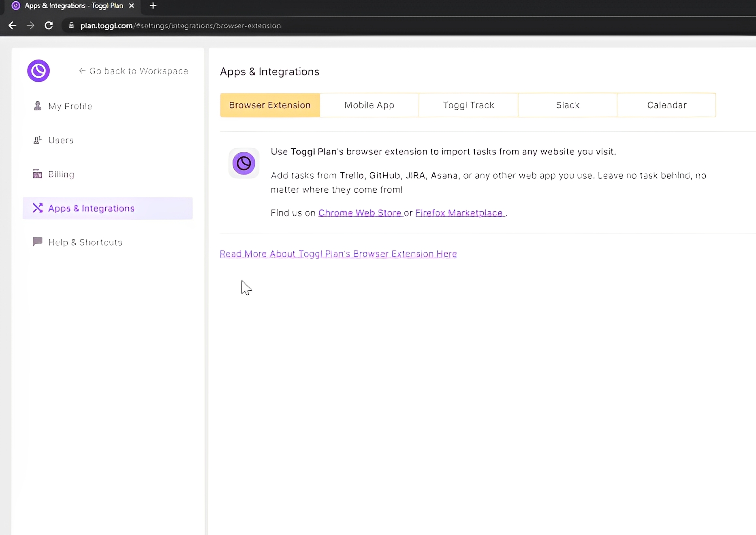The height and width of the screenshot is (535, 756).
Task: Click the My Profile person icon
Action: coord(37,106)
